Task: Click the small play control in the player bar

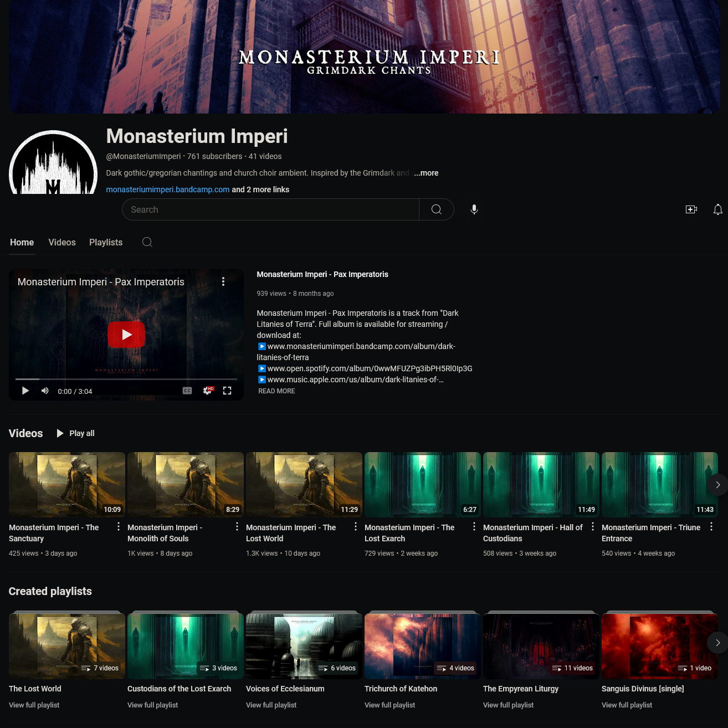Action: (25, 391)
